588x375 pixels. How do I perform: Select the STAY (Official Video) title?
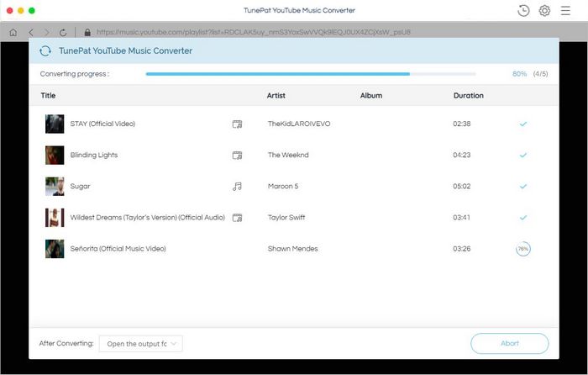[x=102, y=124]
